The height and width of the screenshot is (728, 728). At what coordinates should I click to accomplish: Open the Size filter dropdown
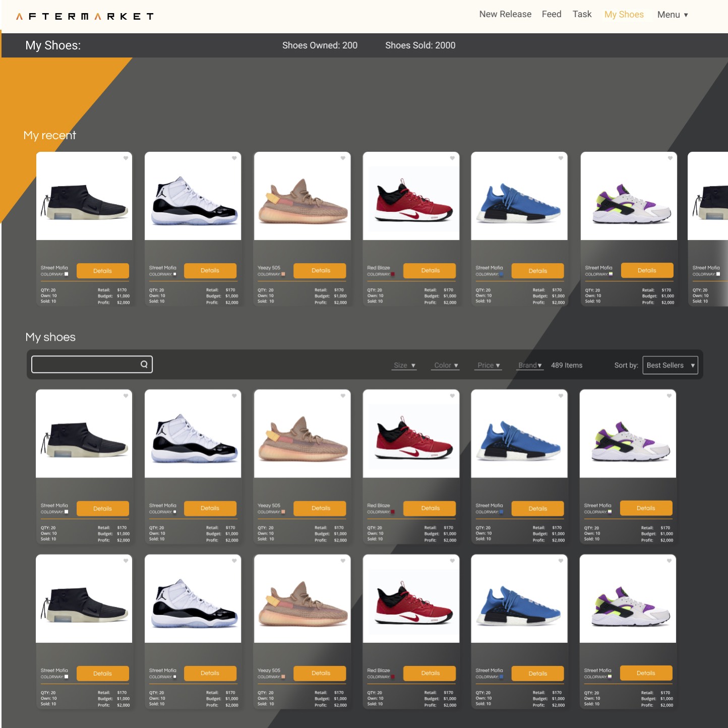point(404,365)
